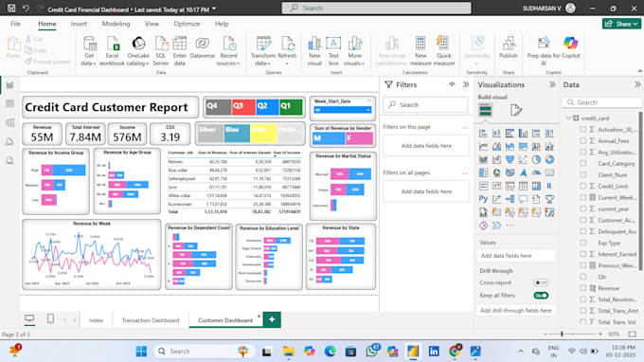Select Blue in card category slicer
Image resolution: width=644 pixels, height=362 pixels.
(237, 134)
